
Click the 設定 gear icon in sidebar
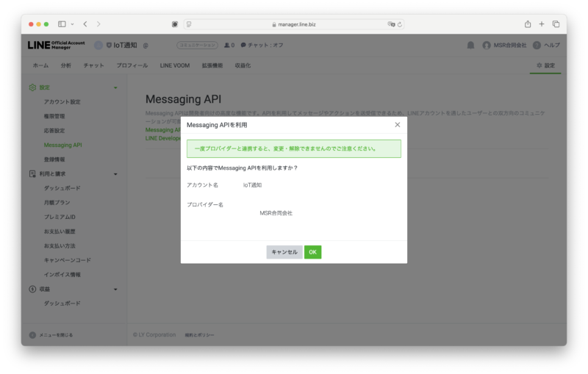[x=32, y=87]
